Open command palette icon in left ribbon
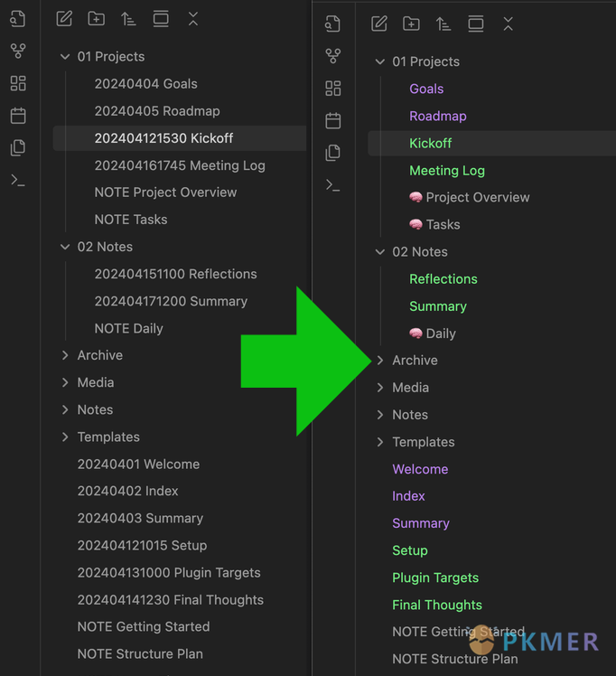This screenshot has width=616, height=676. (18, 180)
